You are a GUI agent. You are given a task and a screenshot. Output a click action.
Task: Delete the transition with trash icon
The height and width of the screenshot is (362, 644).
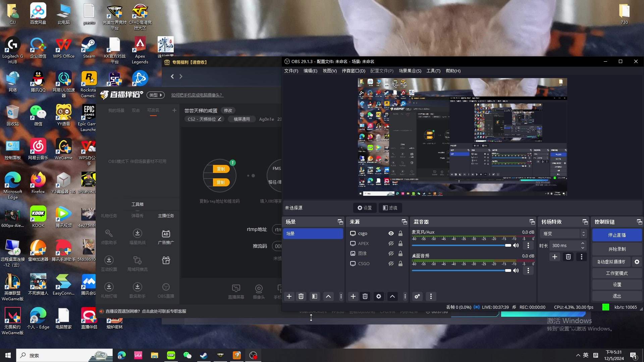click(568, 257)
